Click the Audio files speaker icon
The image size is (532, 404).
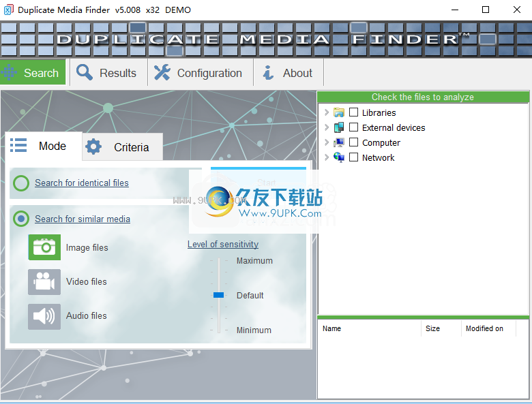tap(44, 316)
